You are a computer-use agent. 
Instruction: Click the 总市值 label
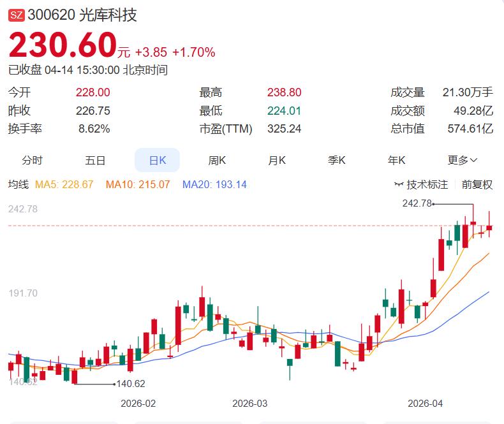pos(407,129)
